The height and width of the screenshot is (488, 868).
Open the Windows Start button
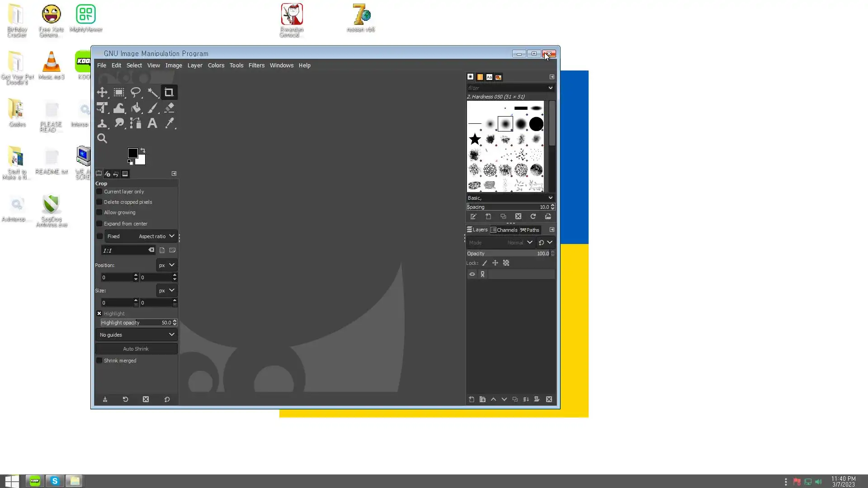(x=12, y=481)
